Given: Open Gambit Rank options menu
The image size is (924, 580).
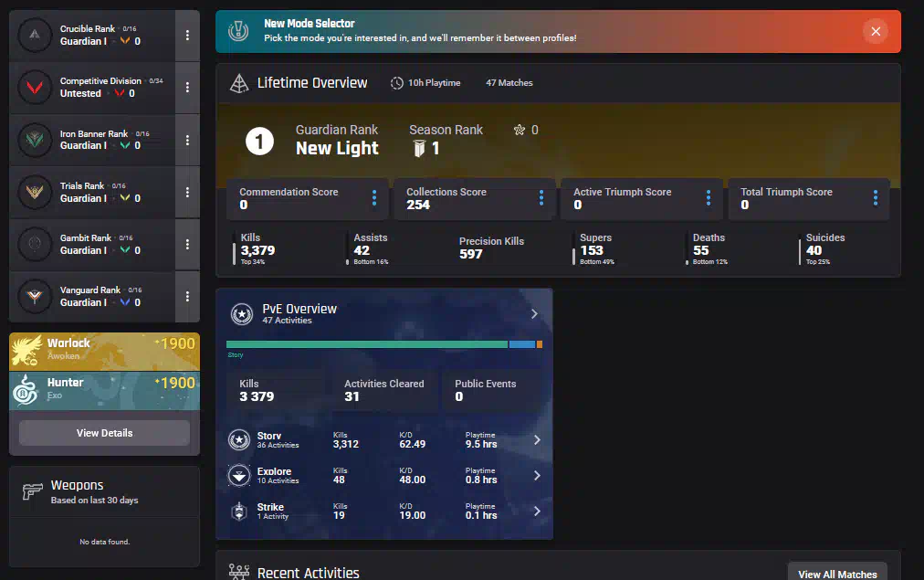Looking at the screenshot, I should [x=187, y=244].
